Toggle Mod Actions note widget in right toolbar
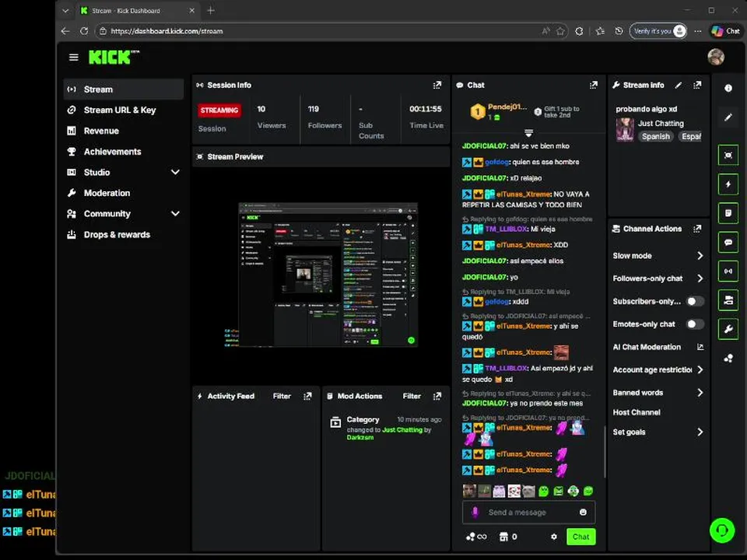This screenshot has width=747, height=560. [728, 213]
